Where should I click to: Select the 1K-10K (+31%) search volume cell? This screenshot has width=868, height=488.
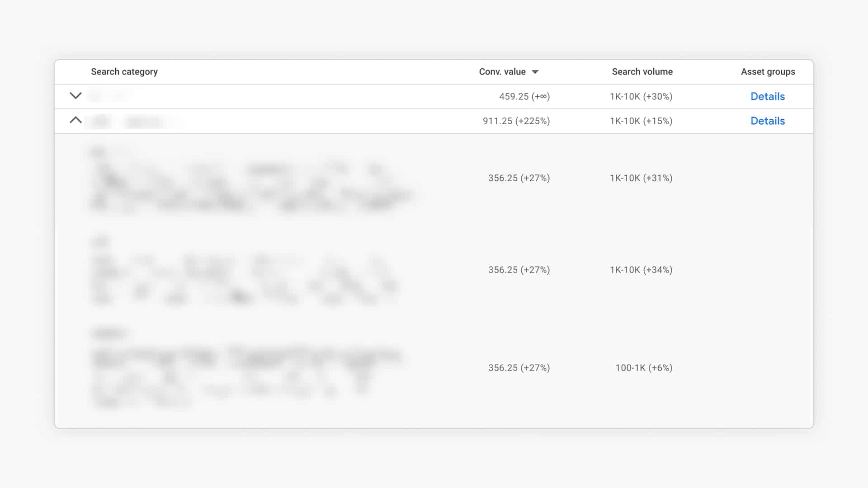pos(641,178)
